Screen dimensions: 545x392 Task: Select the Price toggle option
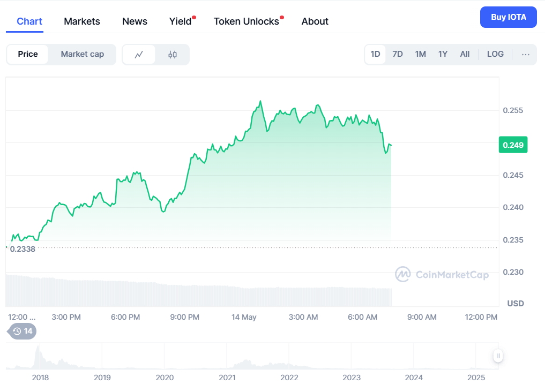[28, 54]
